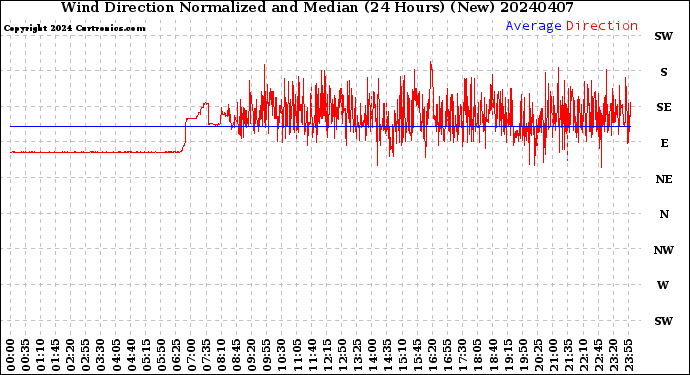Click the 04:40 time label
The image size is (690, 375).
click(131, 355)
